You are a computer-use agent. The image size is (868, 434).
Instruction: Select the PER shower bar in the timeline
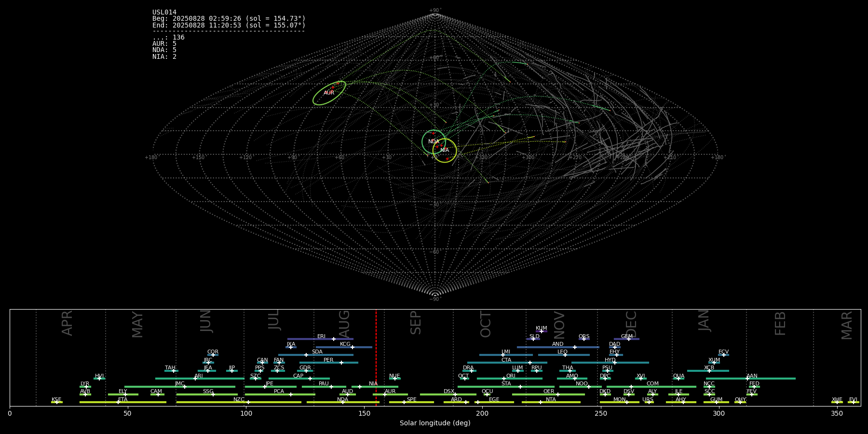coord(329,363)
